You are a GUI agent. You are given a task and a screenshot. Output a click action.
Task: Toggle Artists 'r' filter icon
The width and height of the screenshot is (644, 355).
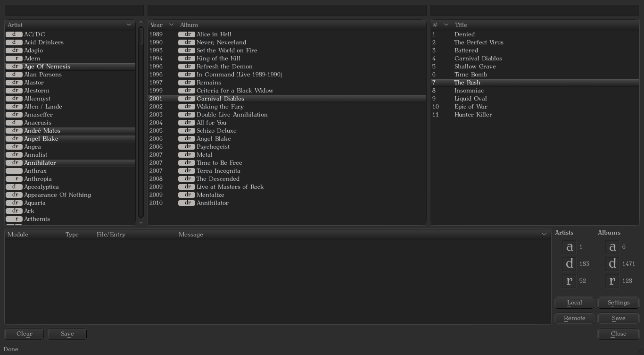tap(570, 281)
